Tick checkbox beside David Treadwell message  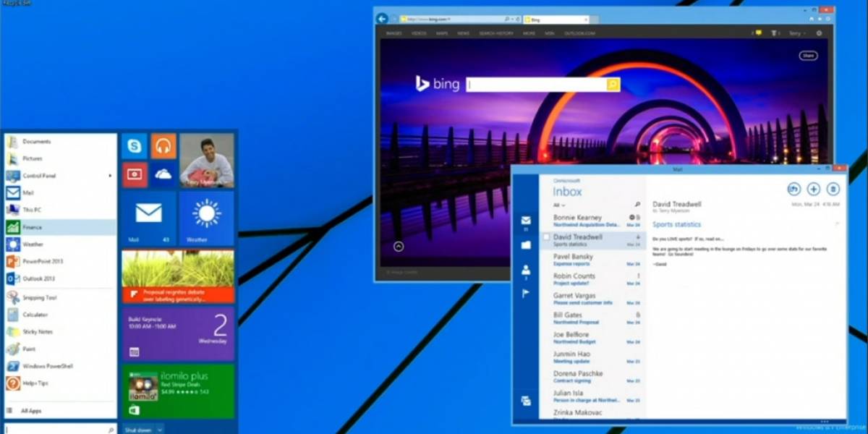tap(546, 237)
